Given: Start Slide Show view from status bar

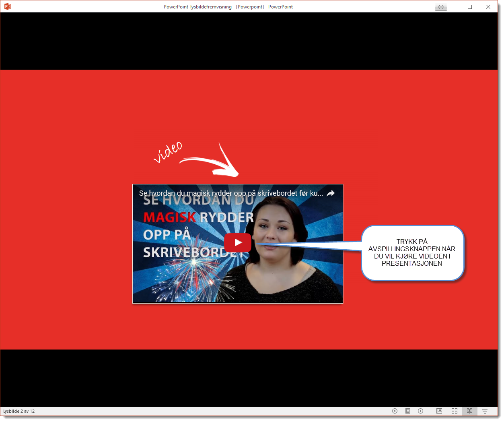Looking at the screenshot, I should (x=485, y=411).
